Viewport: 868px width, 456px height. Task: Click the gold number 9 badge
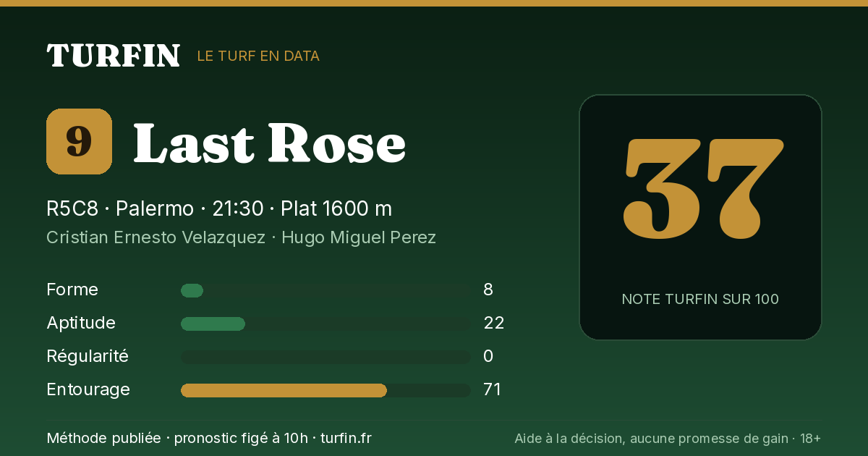pos(79,141)
